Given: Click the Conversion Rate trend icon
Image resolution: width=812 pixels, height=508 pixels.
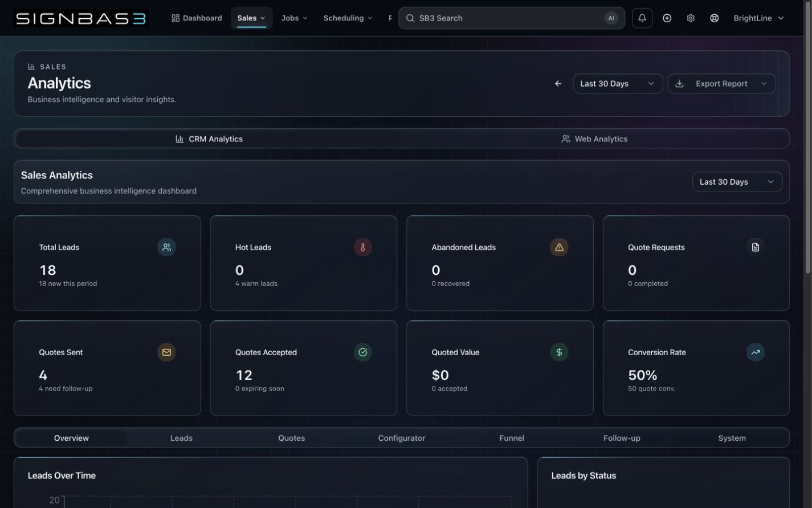Looking at the screenshot, I should click(756, 352).
